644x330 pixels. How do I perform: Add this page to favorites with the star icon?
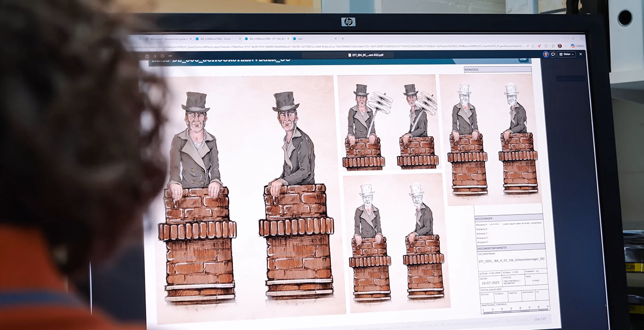pos(533,46)
